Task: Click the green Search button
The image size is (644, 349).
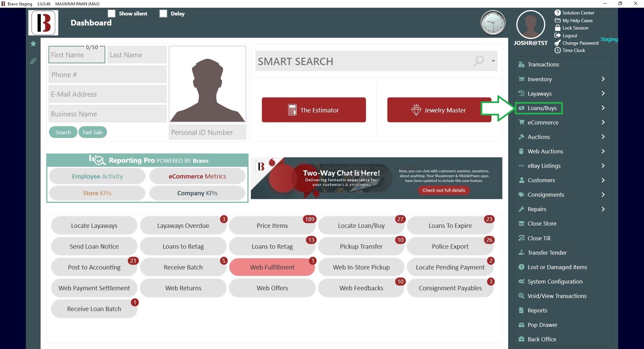Action: [63, 132]
